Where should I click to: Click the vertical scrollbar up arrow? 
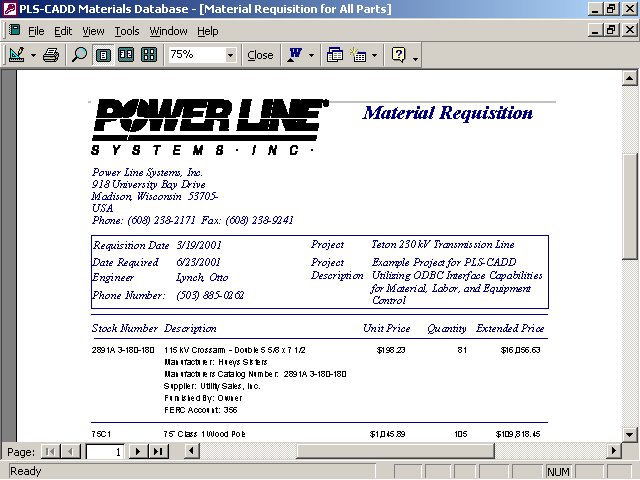click(x=629, y=78)
